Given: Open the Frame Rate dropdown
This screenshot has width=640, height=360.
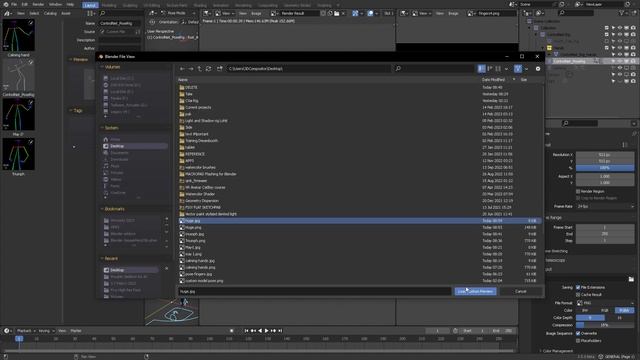Looking at the screenshot, I should (x=605, y=207).
